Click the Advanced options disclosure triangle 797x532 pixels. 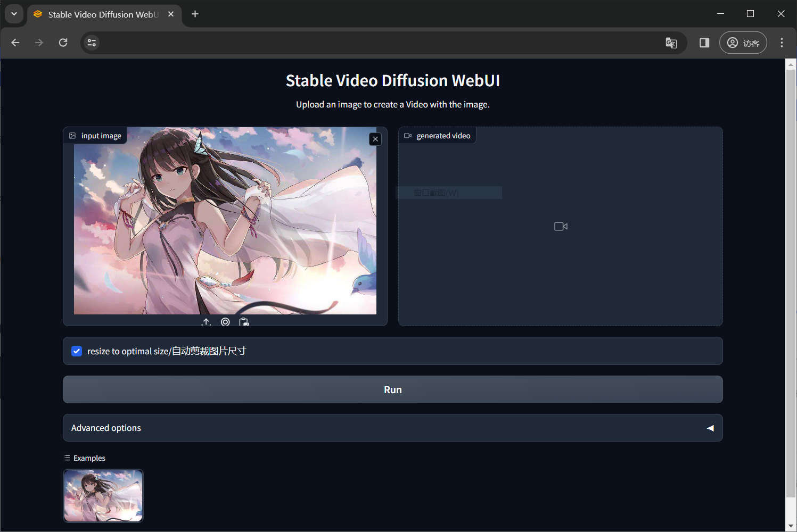[x=710, y=428]
